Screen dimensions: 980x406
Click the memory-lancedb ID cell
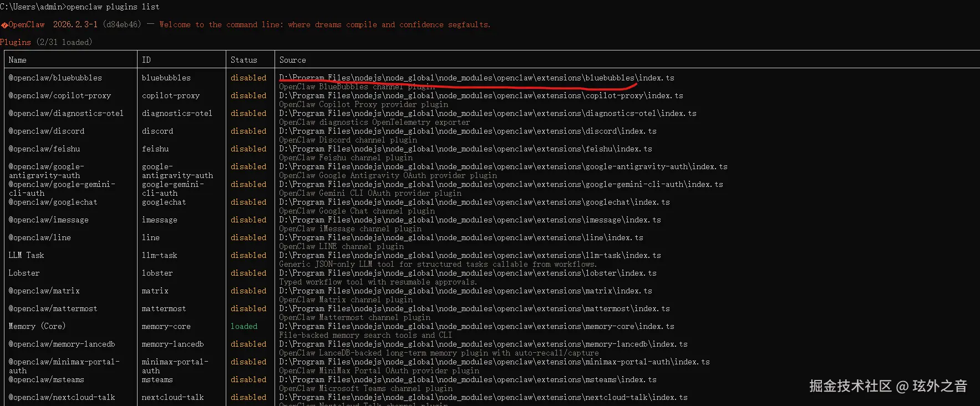point(173,344)
